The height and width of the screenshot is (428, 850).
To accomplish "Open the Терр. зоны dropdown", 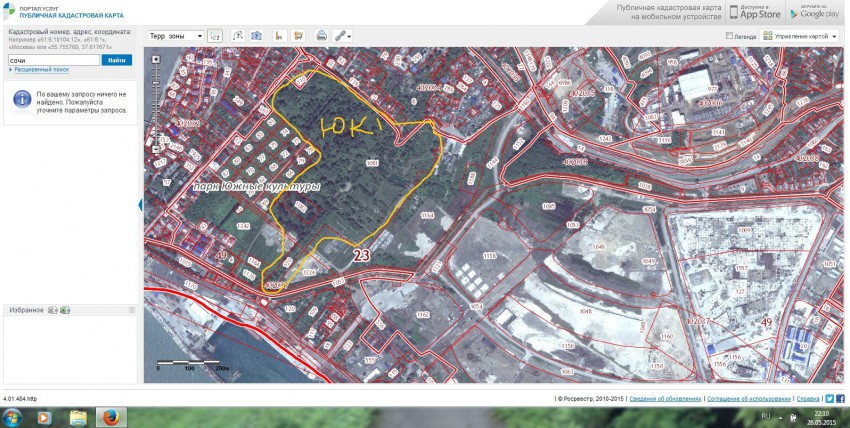I will (175, 36).
